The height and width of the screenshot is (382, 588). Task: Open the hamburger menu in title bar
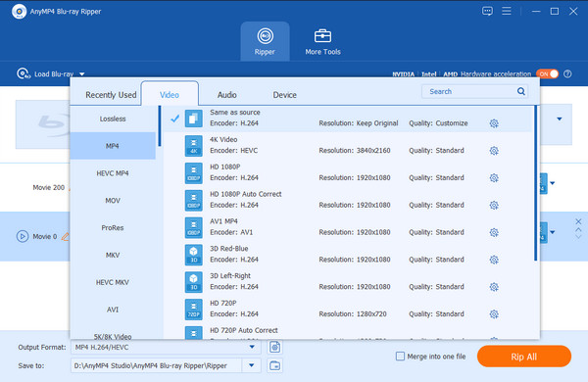point(507,11)
